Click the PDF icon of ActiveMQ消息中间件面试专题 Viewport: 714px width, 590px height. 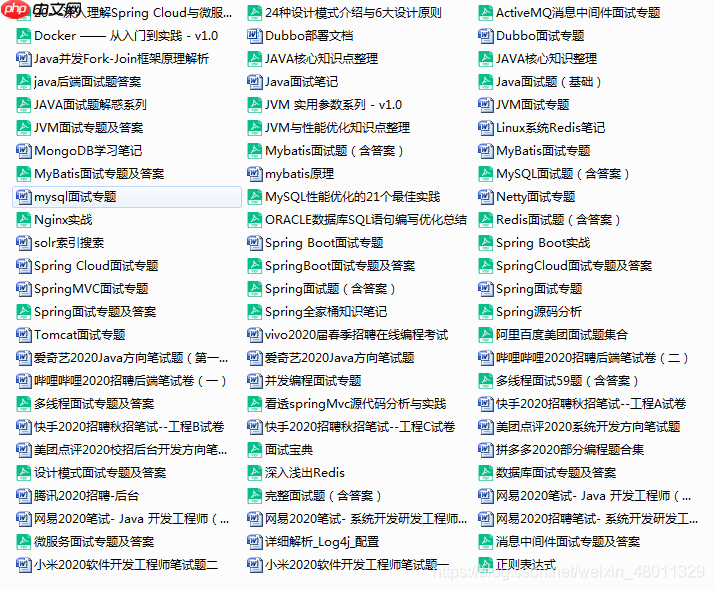(485, 13)
